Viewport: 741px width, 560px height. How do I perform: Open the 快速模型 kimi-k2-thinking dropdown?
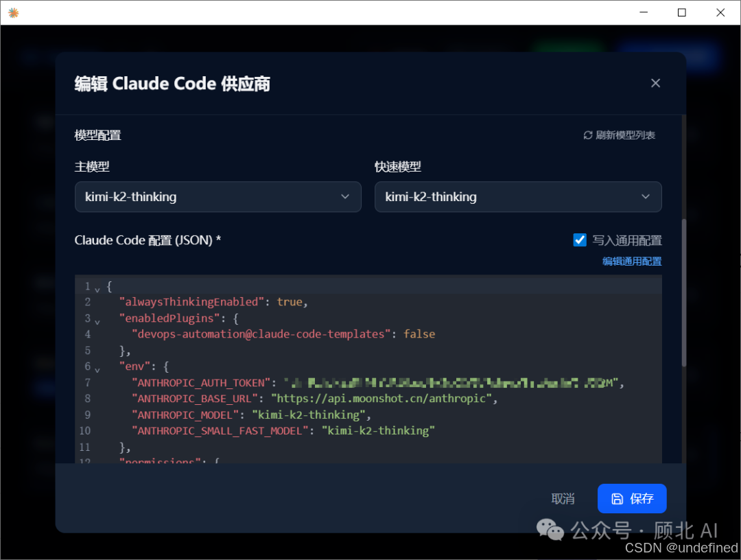coord(518,196)
